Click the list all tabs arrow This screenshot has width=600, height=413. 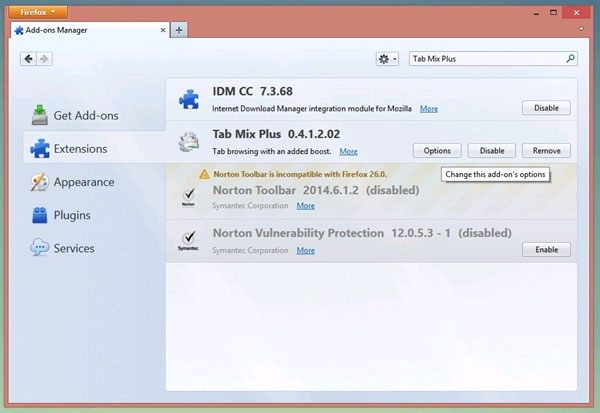(x=581, y=29)
